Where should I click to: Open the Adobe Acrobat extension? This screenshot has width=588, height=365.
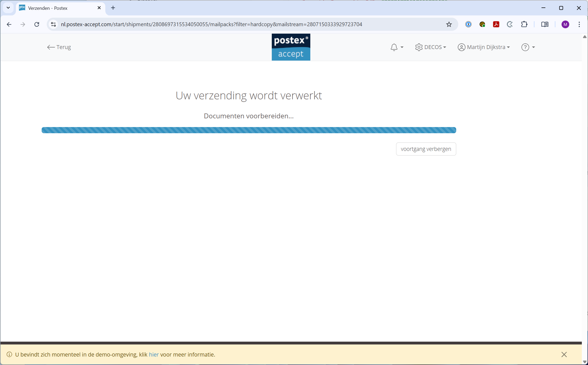(496, 24)
